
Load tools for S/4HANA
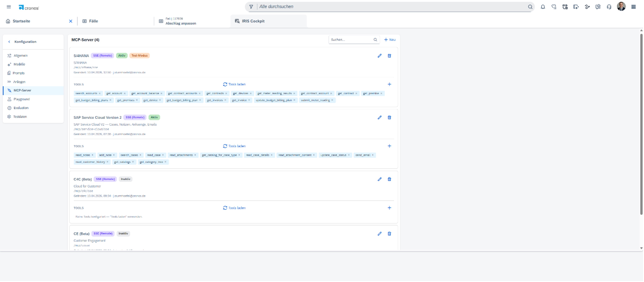pyautogui.click(x=234, y=84)
